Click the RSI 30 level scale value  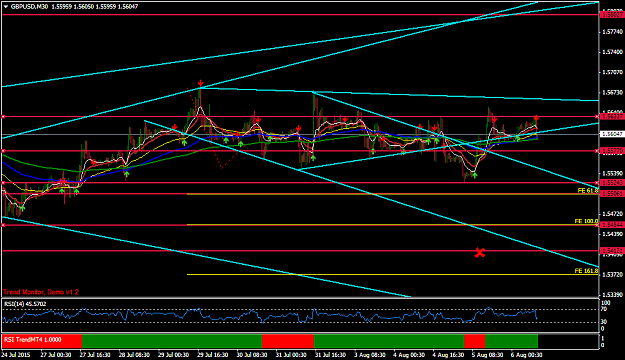pos(604,322)
